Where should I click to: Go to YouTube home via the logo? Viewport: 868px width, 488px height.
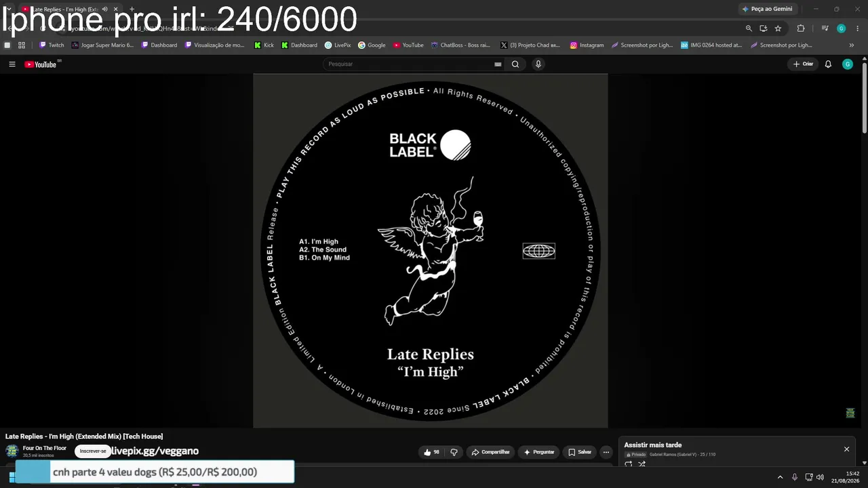tap(41, 64)
